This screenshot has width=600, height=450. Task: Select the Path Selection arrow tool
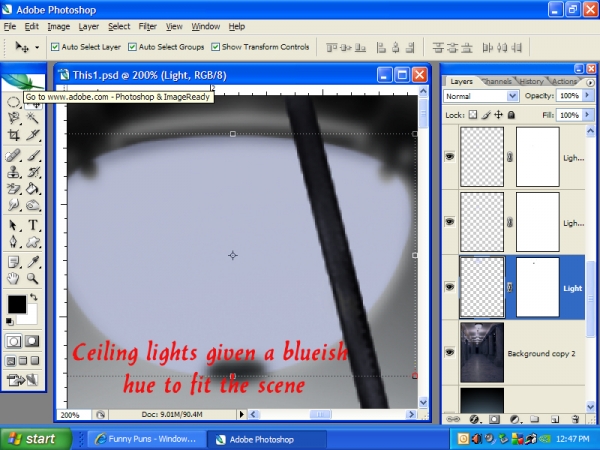tap(13, 225)
